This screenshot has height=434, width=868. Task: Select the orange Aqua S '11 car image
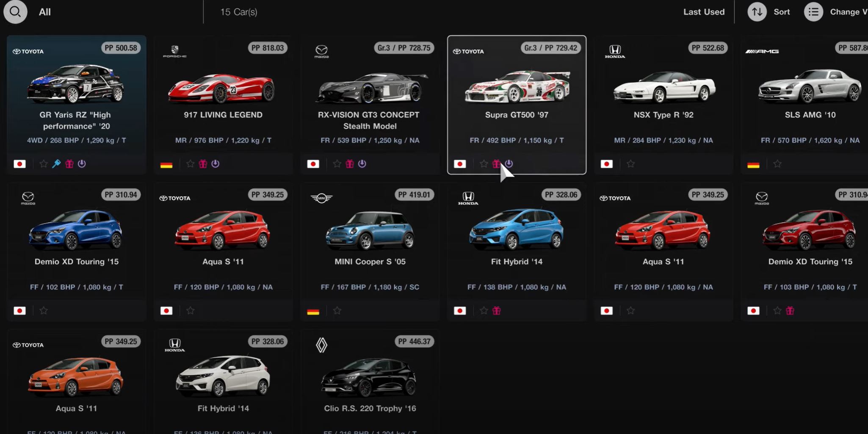76,376
